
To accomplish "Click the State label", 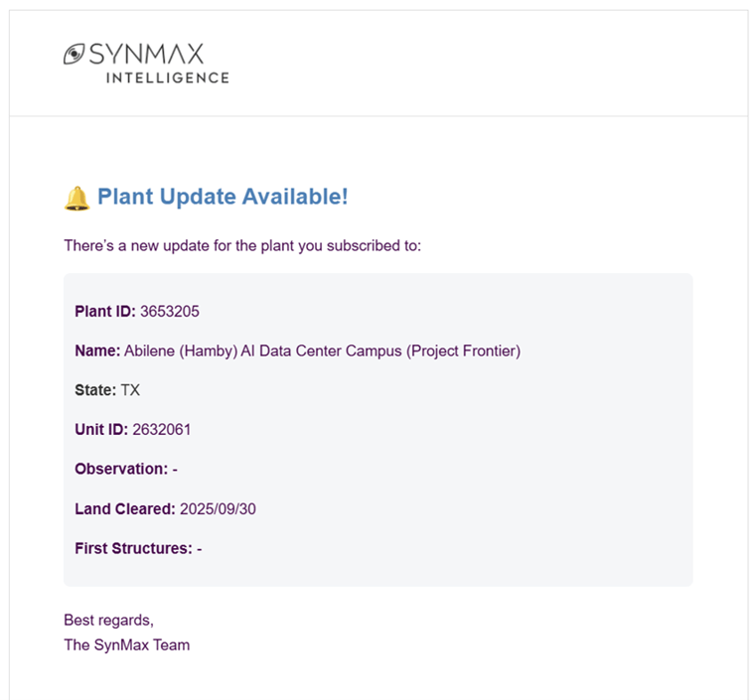I will [95, 390].
